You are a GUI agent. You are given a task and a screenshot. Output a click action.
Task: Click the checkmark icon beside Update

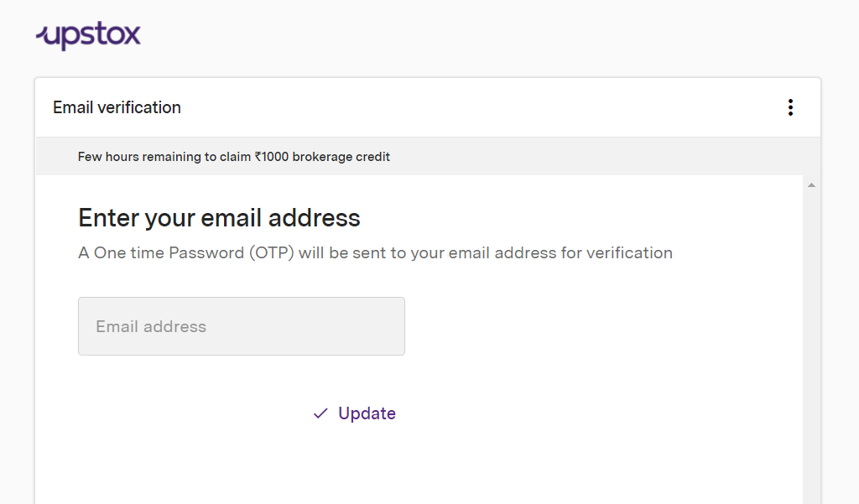(320, 413)
